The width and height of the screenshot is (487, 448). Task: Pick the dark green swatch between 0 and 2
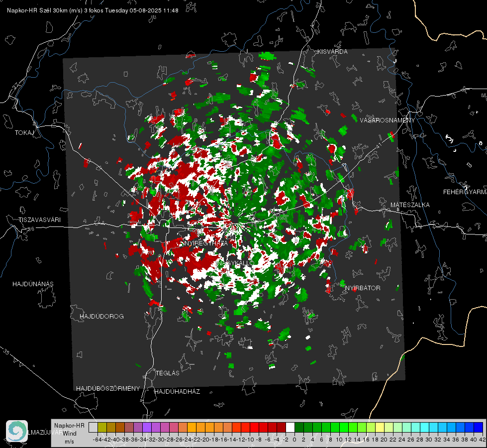click(299, 427)
